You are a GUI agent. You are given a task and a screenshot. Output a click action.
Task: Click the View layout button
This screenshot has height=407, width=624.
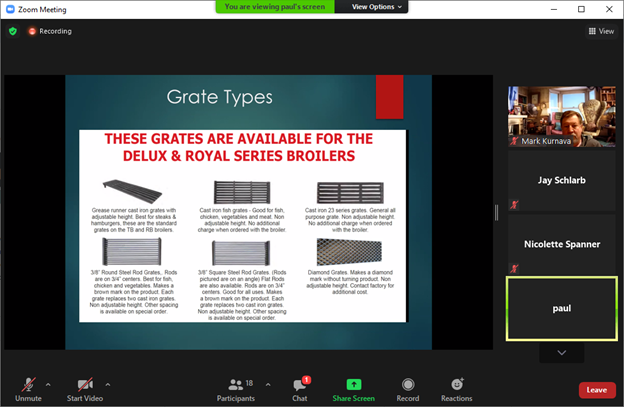601,31
